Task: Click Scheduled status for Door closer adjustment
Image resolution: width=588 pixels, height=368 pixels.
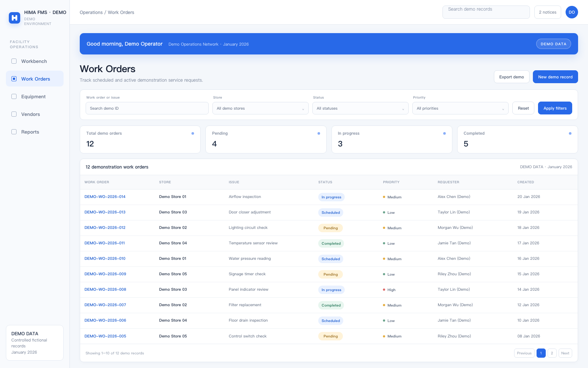Action: (331, 213)
